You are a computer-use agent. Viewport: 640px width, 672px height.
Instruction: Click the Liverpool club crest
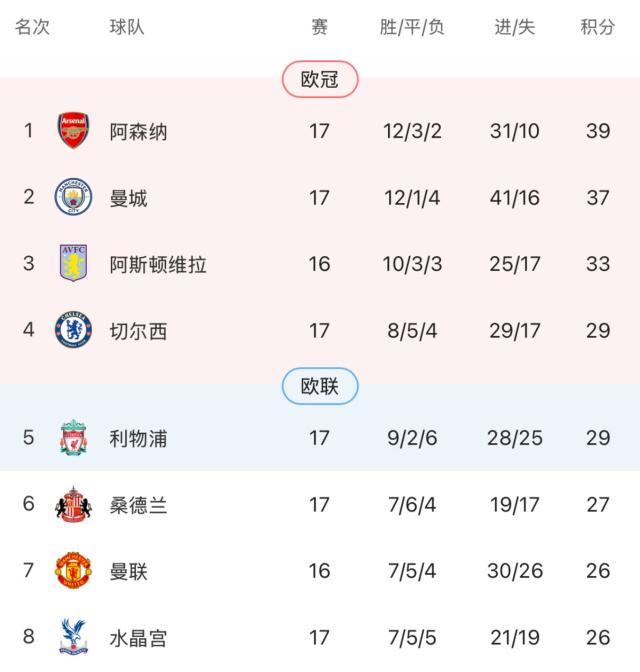coord(73,438)
